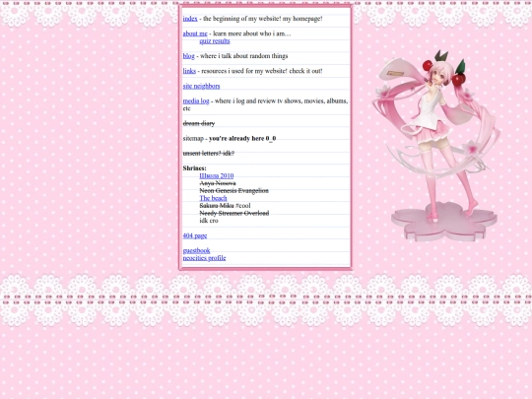Click the Needy Streamer Overload entry
Viewport: 532px width, 399px height.
click(234, 213)
